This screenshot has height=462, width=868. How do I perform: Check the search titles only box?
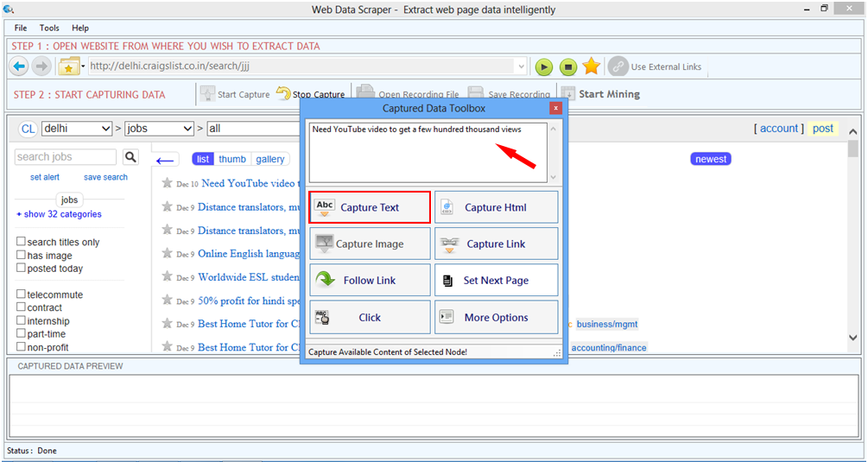coord(21,242)
